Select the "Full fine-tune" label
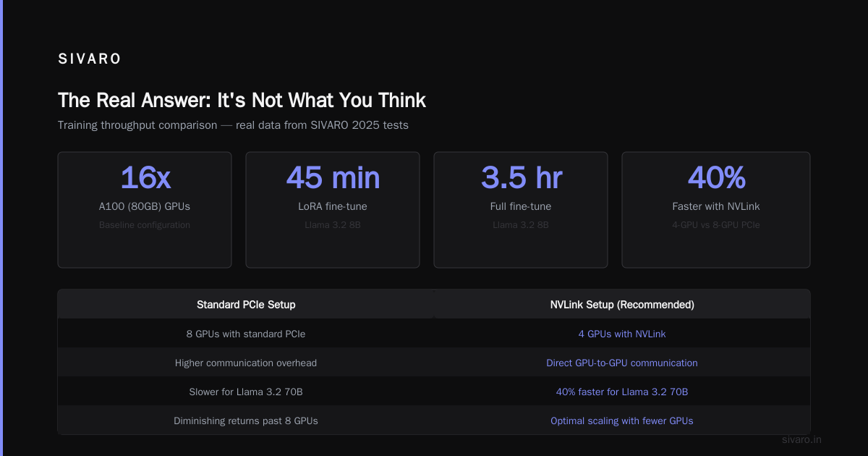The image size is (868, 456). (x=521, y=206)
